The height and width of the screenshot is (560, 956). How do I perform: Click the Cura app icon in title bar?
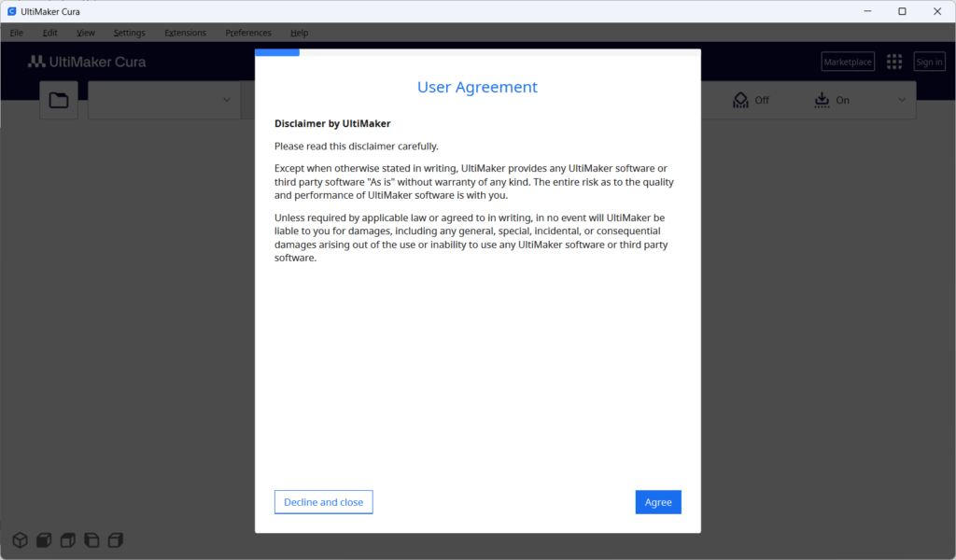point(11,11)
